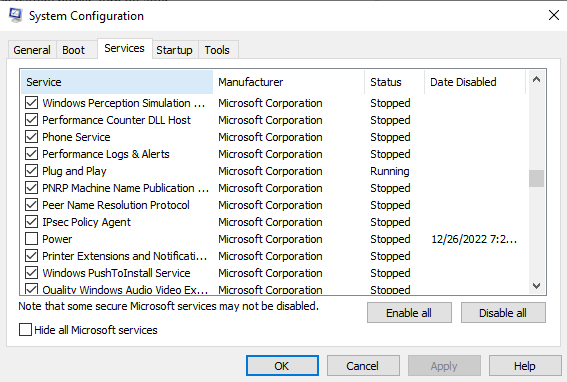
Task: Click scroll up arrow in services list
Action: click(536, 79)
